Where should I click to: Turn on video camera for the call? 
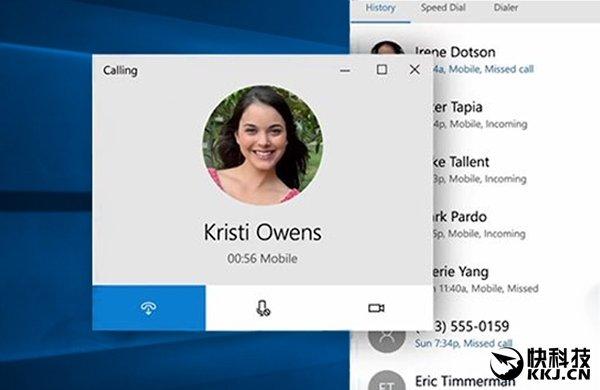[x=376, y=308]
